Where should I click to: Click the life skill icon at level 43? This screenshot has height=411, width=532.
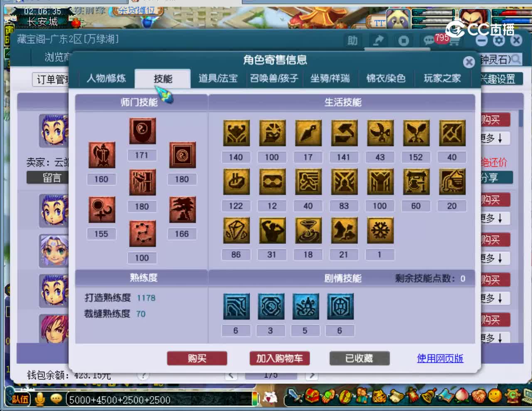(380, 133)
